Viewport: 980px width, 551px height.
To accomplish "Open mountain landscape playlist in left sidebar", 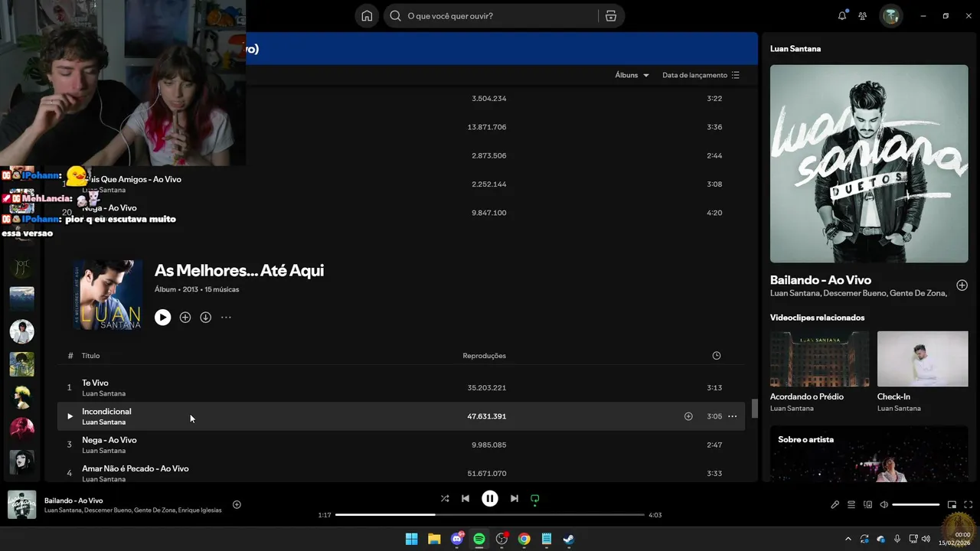I will click(x=21, y=298).
